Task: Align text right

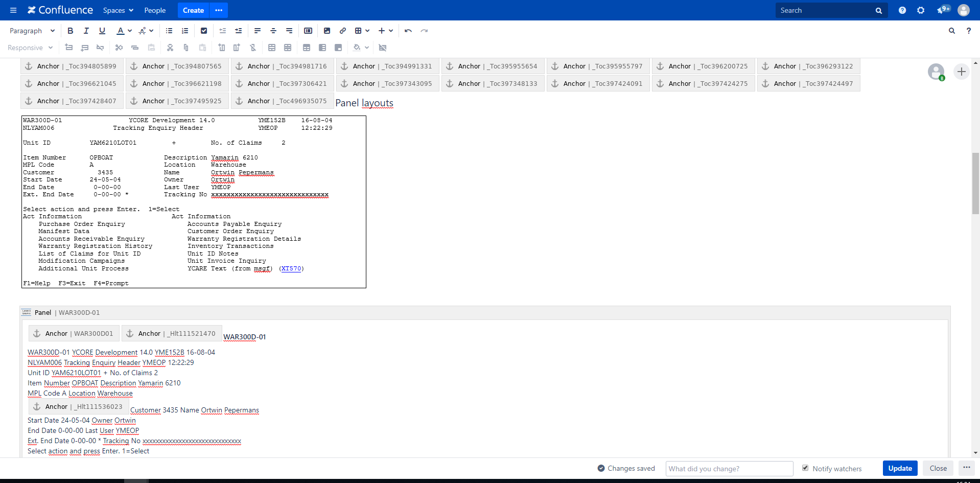Action: [x=289, y=31]
